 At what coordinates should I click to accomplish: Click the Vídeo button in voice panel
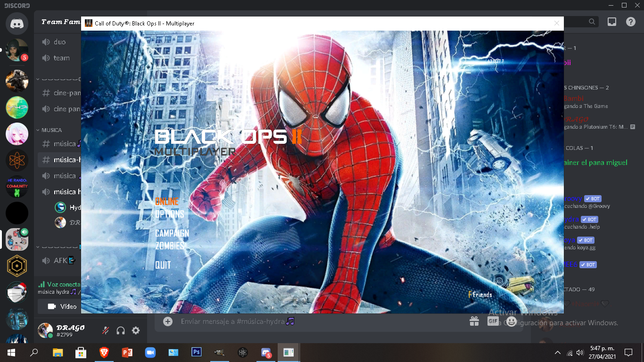click(x=59, y=306)
